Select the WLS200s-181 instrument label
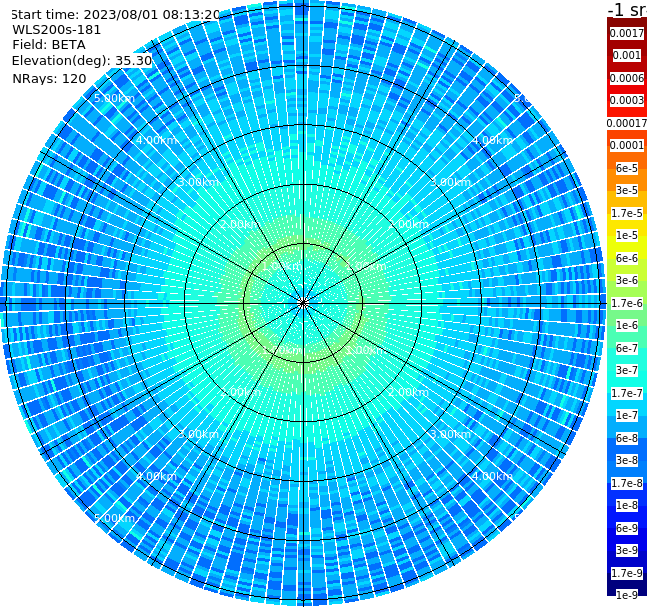The image size is (647, 607). 57,30
